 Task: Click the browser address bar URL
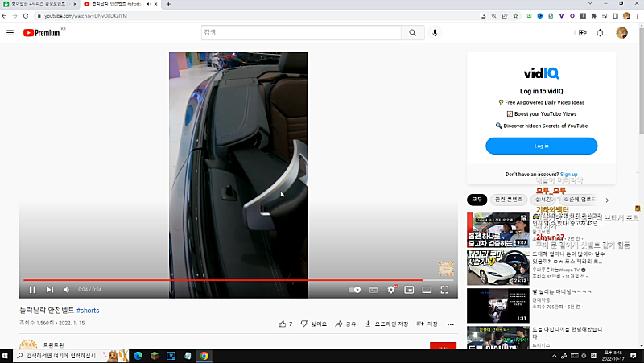85,16
